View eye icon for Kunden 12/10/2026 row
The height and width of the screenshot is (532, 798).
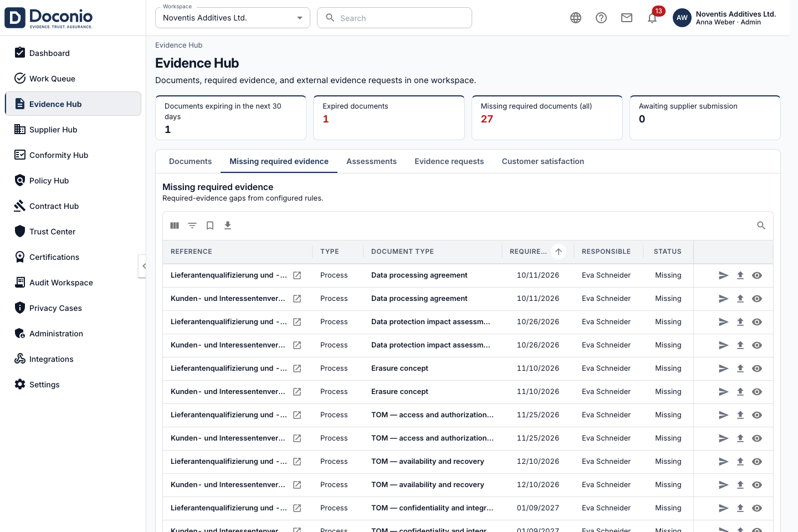(x=757, y=485)
